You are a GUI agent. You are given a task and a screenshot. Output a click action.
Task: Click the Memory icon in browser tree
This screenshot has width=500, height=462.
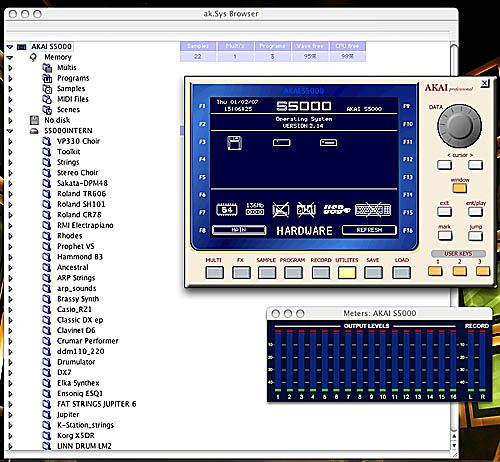(x=33, y=57)
